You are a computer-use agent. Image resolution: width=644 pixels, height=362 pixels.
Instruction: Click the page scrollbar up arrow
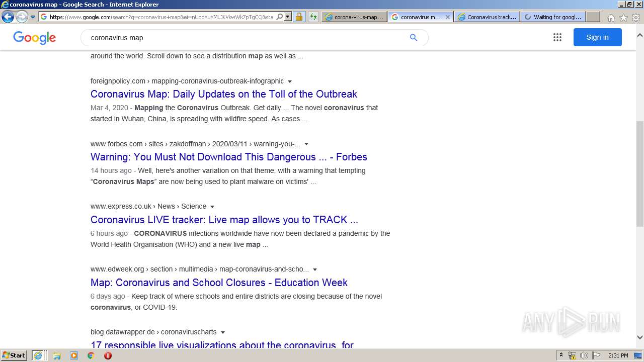point(639,35)
